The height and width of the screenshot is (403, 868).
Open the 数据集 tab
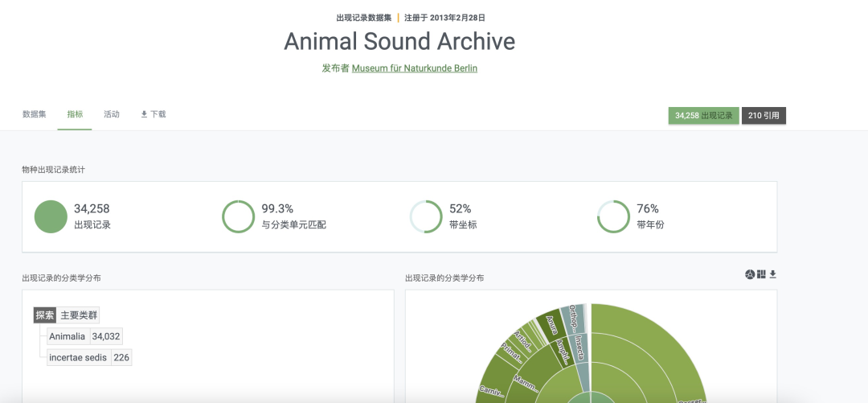tap(35, 114)
